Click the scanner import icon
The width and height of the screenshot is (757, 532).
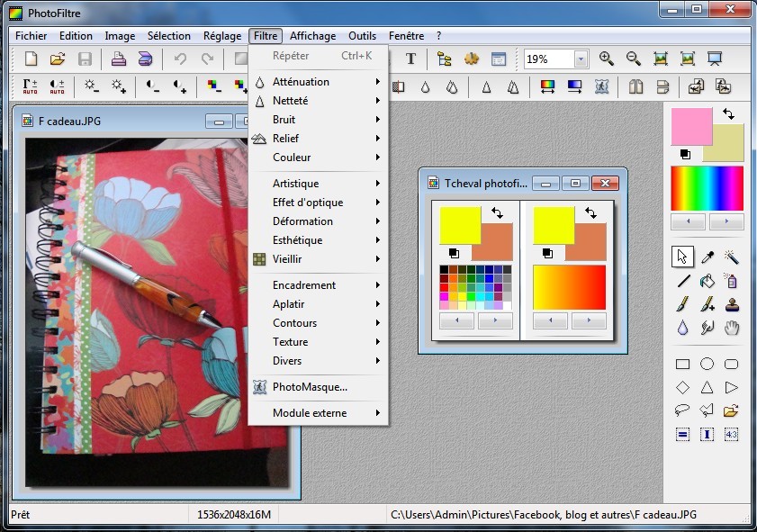145,59
